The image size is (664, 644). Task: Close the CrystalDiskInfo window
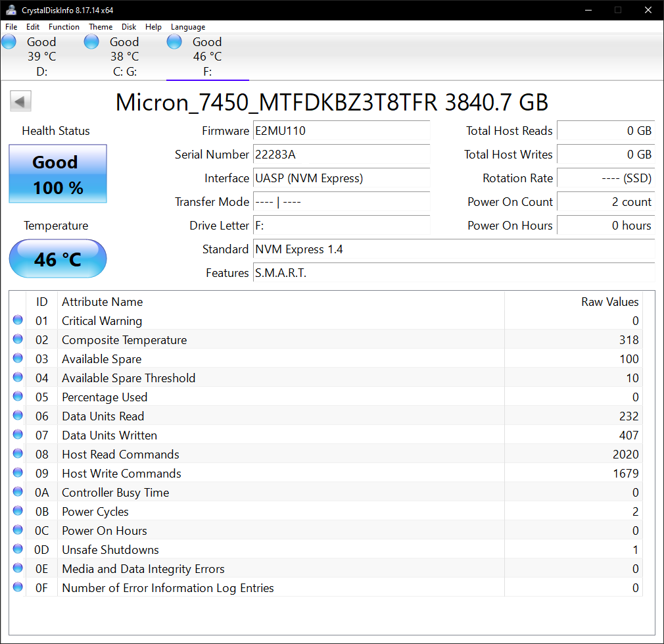coord(648,10)
